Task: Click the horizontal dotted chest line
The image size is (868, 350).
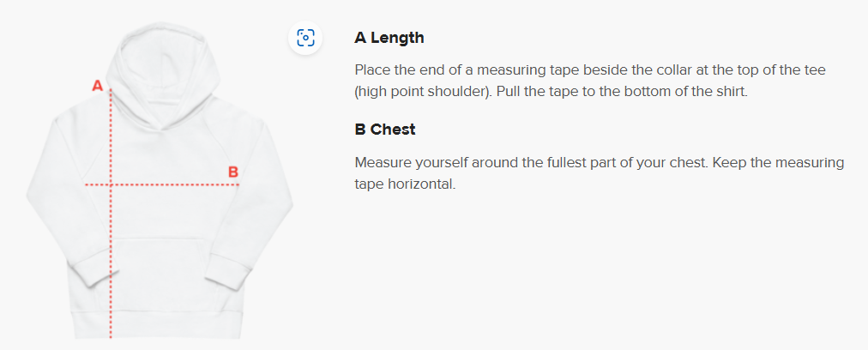Action: click(161, 184)
